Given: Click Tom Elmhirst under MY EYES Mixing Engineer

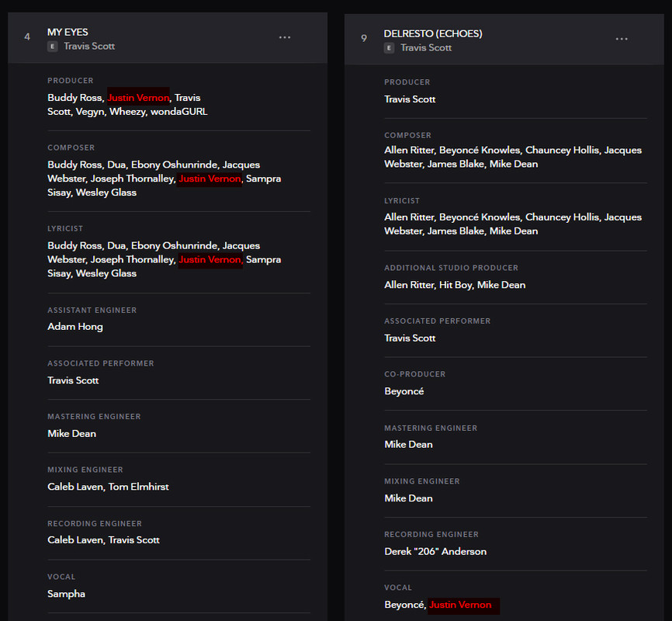Looking at the screenshot, I should pyautogui.click(x=138, y=487).
